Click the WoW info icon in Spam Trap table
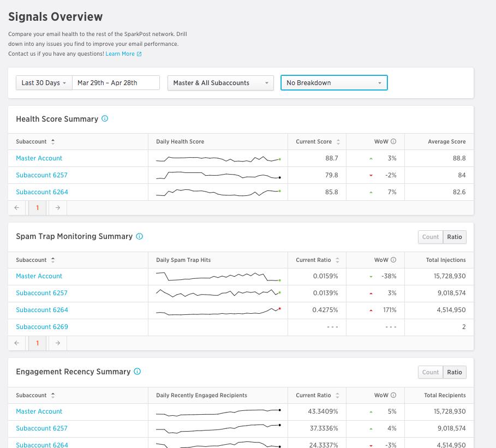496x448 pixels. click(393, 260)
